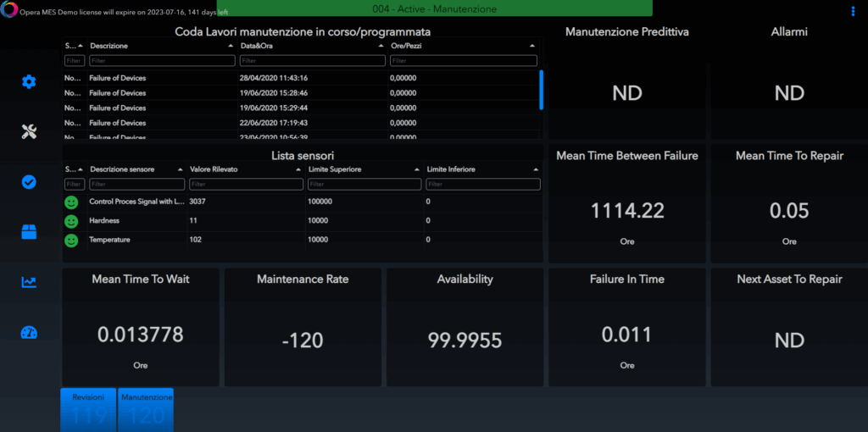The height and width of the screenshot is (432, 868).
Task: Click the Opera MES logo icon
Action: pos(8,10)
